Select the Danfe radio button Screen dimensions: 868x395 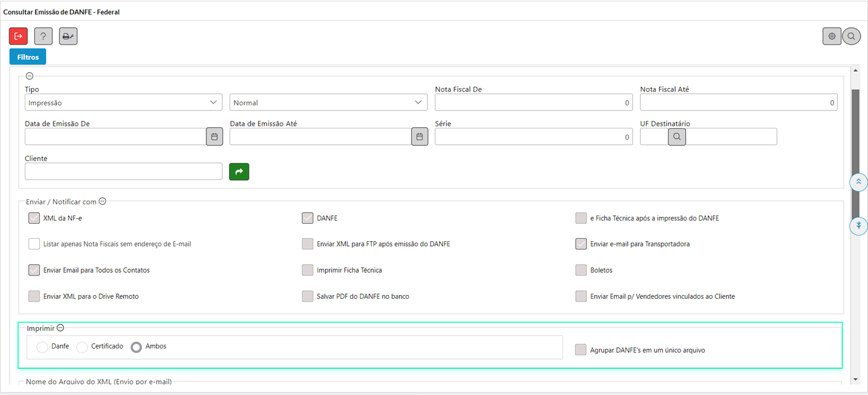pos(42,347)
